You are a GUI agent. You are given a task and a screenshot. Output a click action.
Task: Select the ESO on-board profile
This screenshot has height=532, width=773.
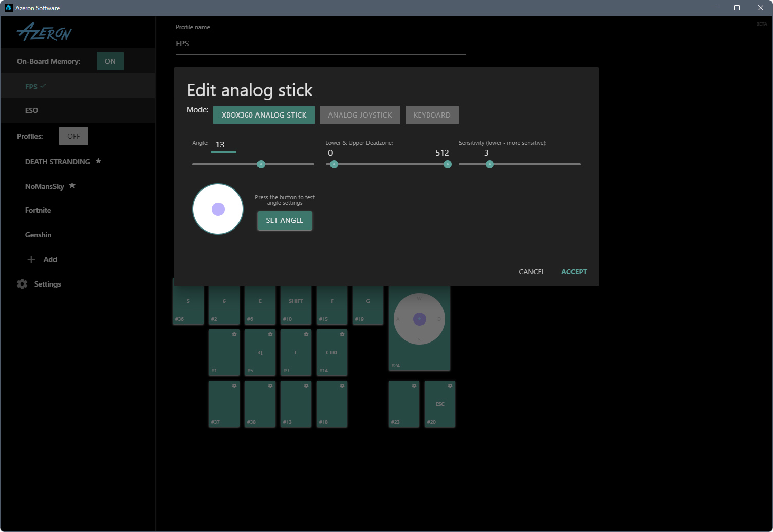78,110
